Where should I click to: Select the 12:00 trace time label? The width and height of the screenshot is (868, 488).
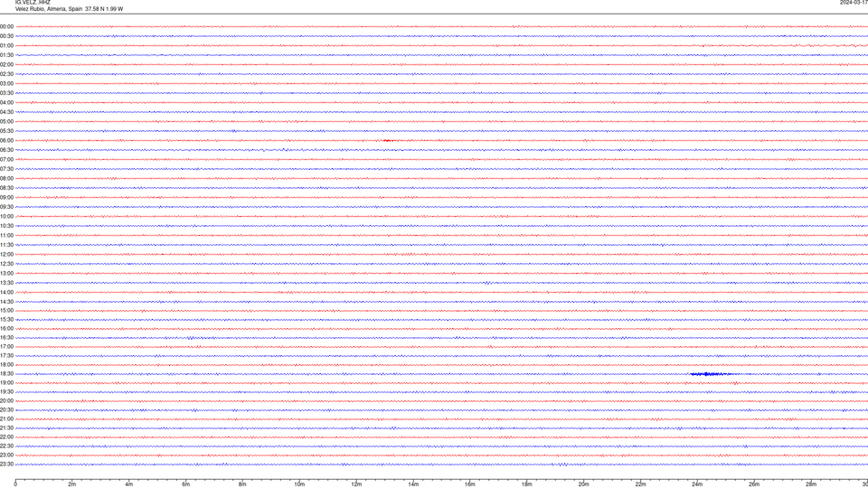coord(6,255)
